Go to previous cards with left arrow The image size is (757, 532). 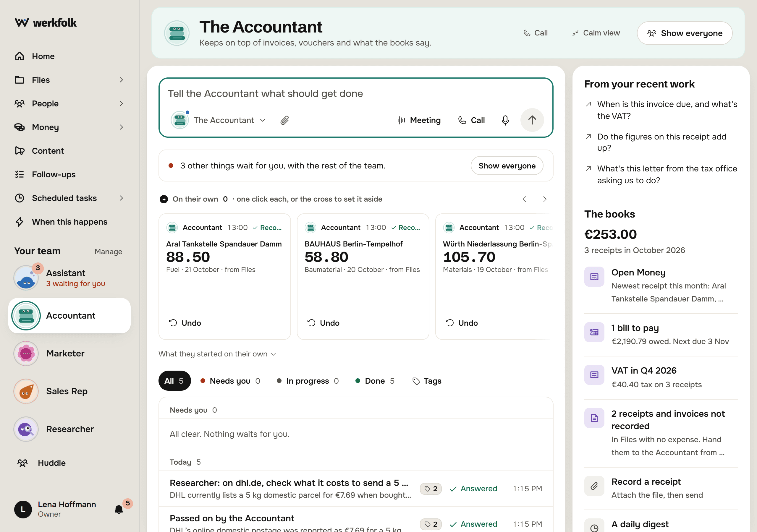(524, 199)
